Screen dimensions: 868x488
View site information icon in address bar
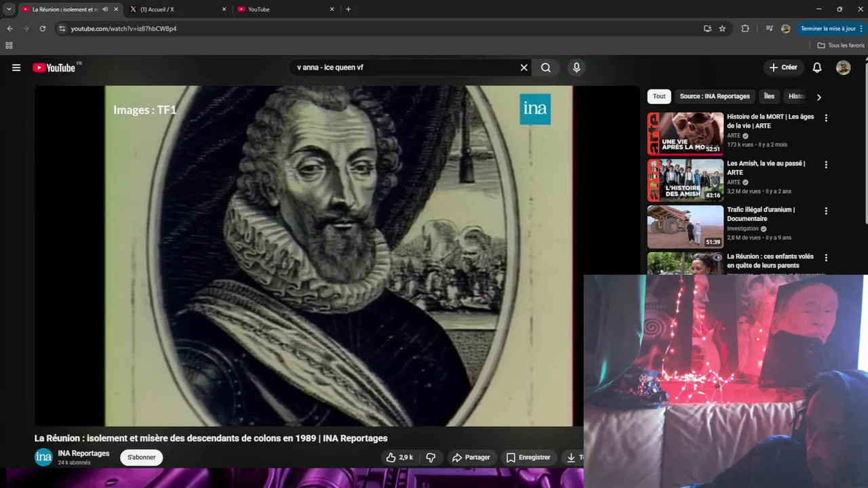(x=62, y=28)
